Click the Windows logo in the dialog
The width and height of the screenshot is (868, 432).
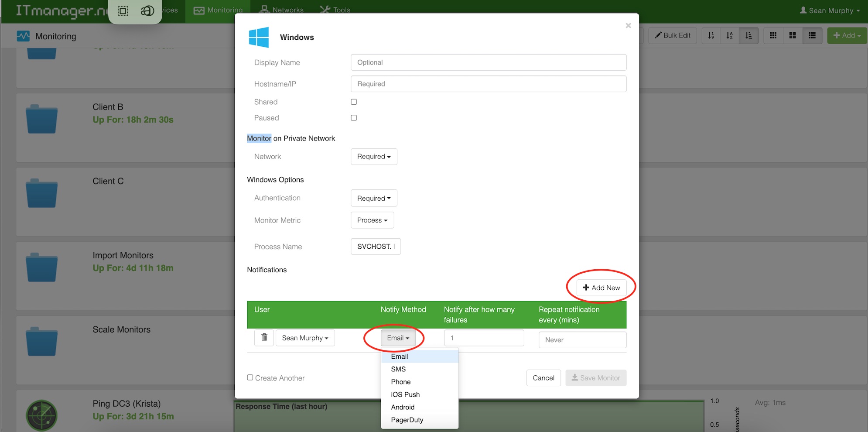pyautogui.click(x=259, y=37)
